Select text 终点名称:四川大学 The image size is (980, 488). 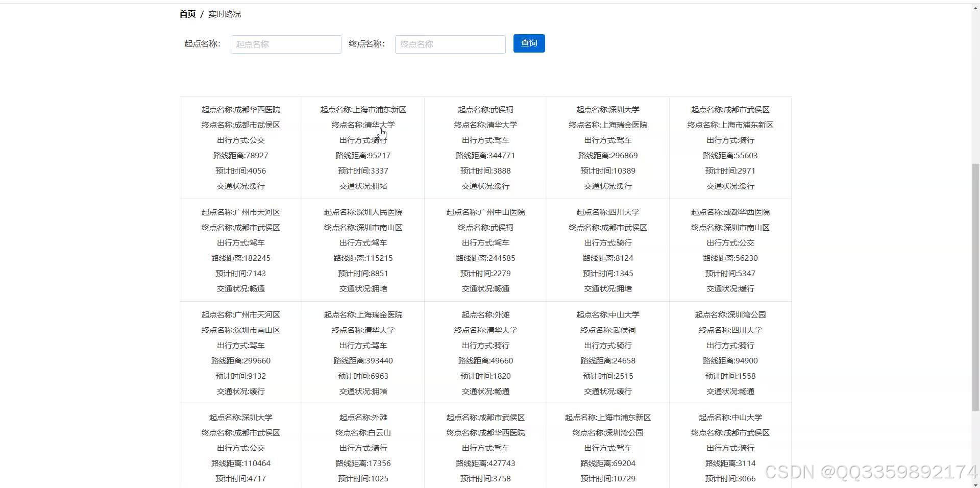[x=730, y=330]
